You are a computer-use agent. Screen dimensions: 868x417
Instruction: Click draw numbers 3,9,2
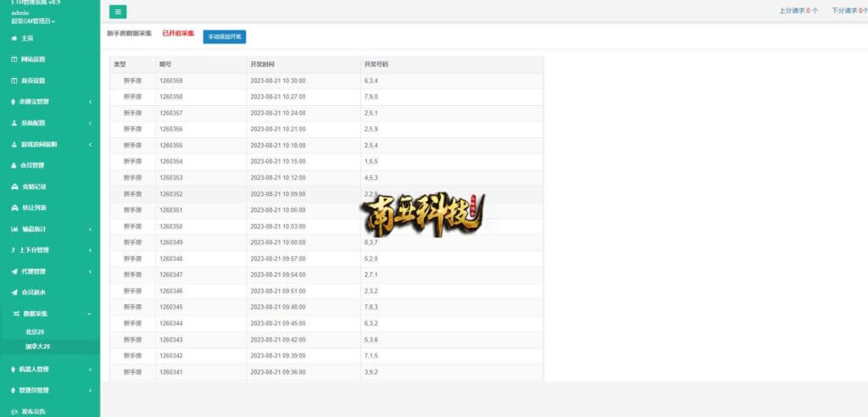click(371, 372)
